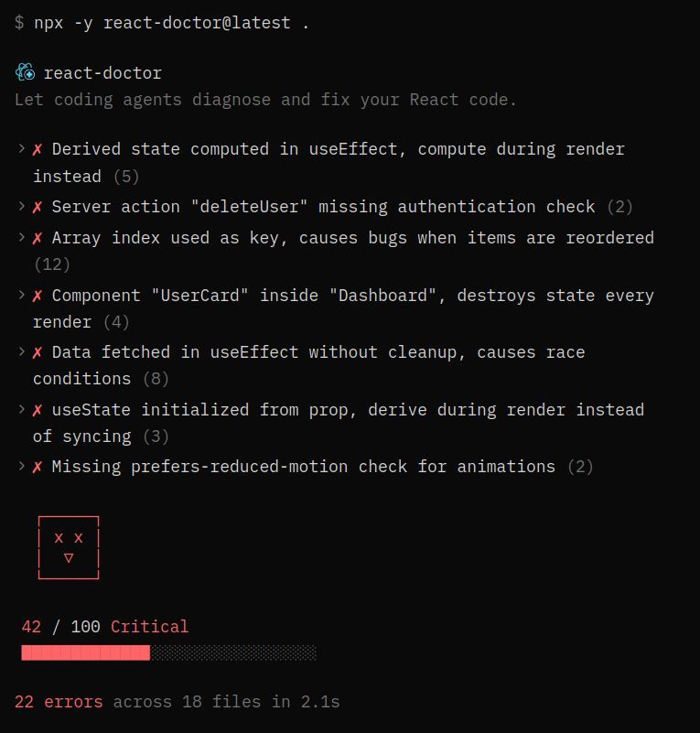700x733 pixels.
Task: Click the react-doctor logo icon
Action: pyautogui.click(x=26, y=73)
